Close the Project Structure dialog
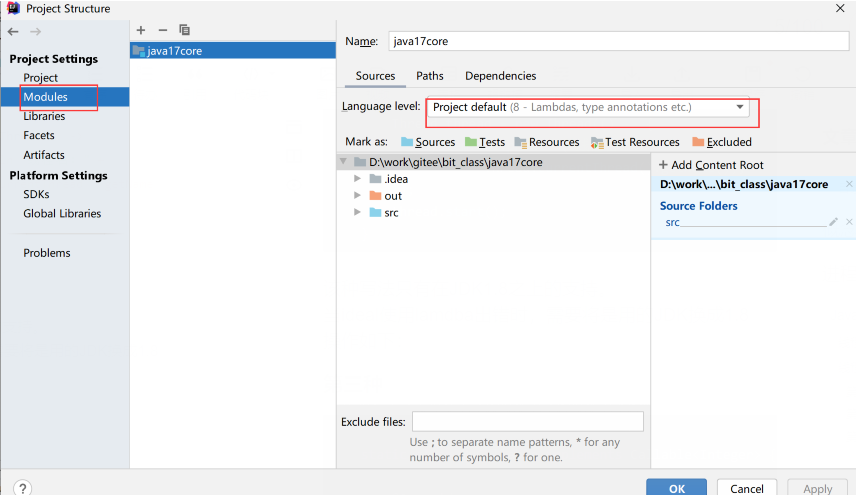This screenshot has height=495, width=856. point(840,8)
